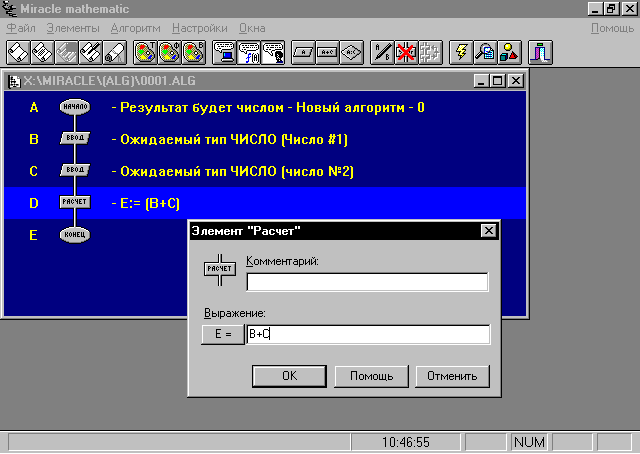Click the magnifier preview toolbar icon
The height and width of the screenshot is (454, 640).
coord(486,50)
